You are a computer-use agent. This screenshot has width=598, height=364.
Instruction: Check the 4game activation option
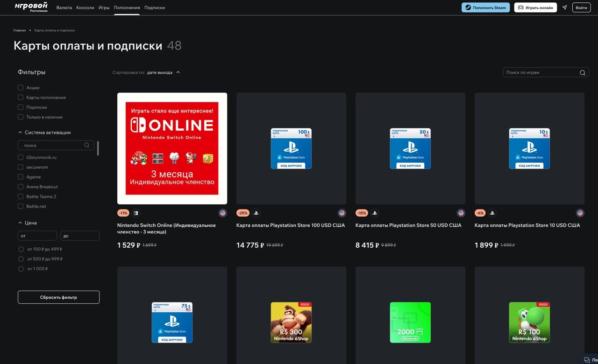click(x=21, y=177)
